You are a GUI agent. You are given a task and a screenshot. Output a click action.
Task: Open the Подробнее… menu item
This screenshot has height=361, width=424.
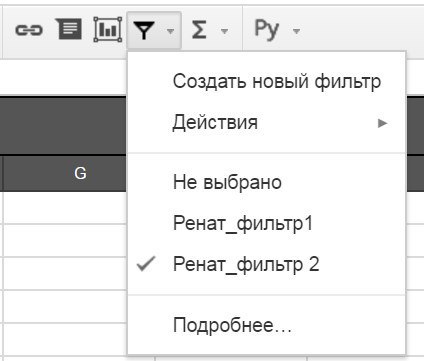(266, 325)
